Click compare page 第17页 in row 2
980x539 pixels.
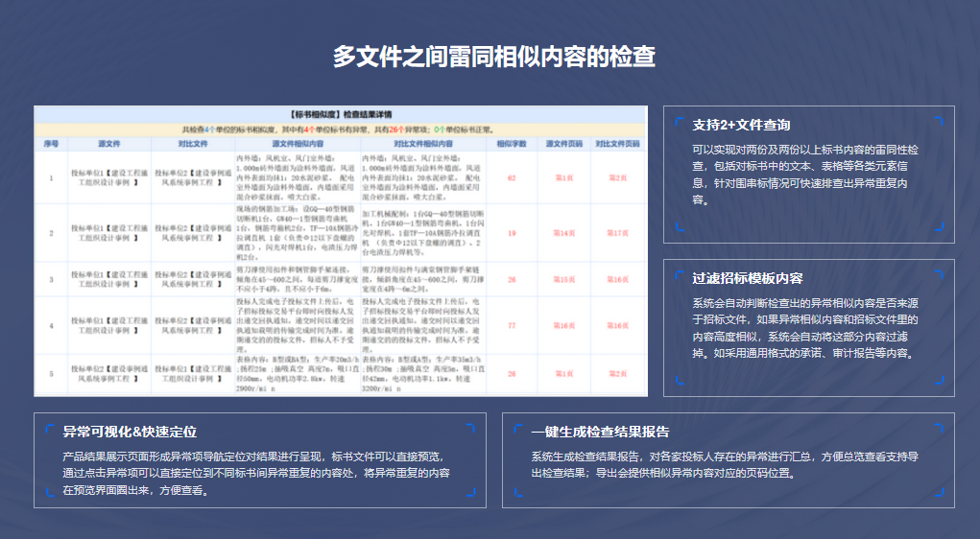[617, 233]
